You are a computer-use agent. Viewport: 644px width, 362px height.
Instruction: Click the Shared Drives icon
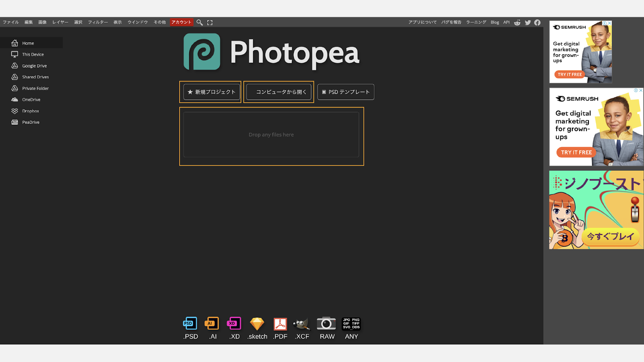coord(14,77)
